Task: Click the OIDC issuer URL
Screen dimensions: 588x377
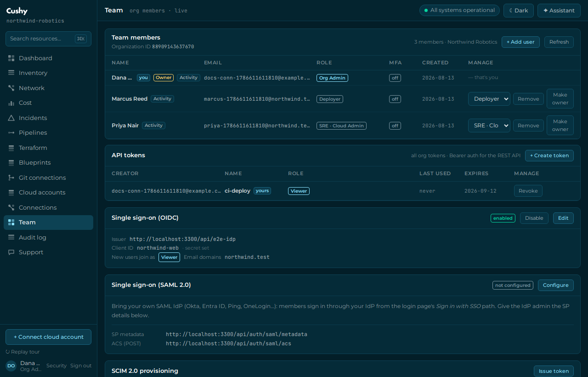Action: (182, 239)
